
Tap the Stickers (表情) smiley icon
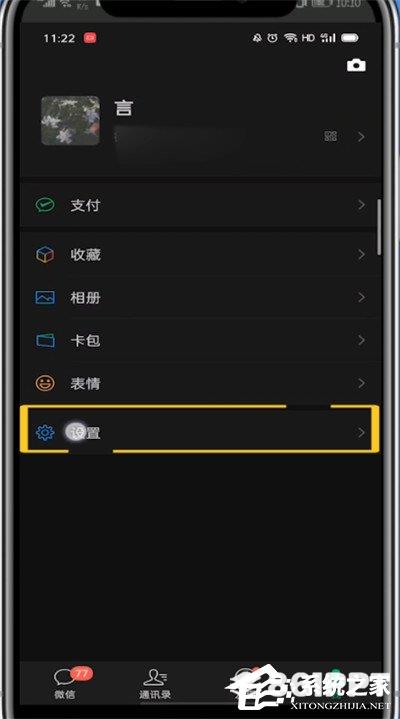pyautogui.click(x=45, y=383)
